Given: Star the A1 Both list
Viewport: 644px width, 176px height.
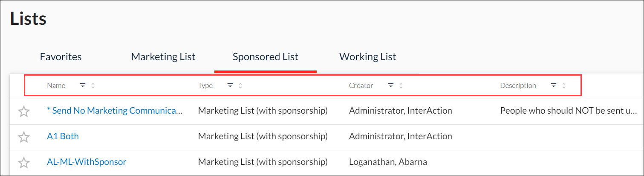Looking at the screenshot, I should click(x=24, y=137).
